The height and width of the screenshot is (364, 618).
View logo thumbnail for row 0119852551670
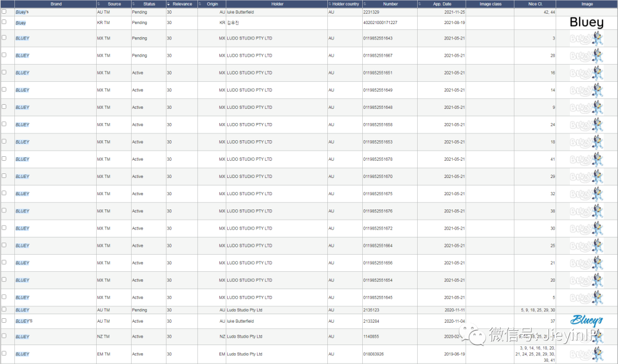coord(587,177)
